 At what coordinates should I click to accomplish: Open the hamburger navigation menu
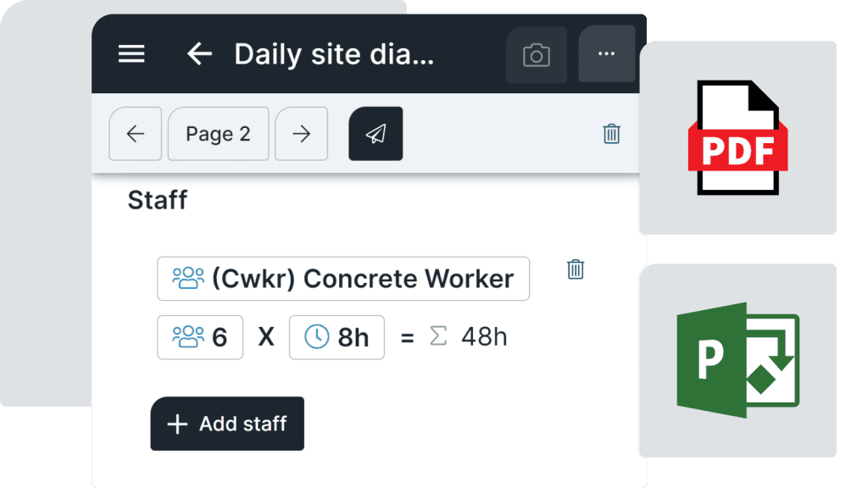point(131,54)
